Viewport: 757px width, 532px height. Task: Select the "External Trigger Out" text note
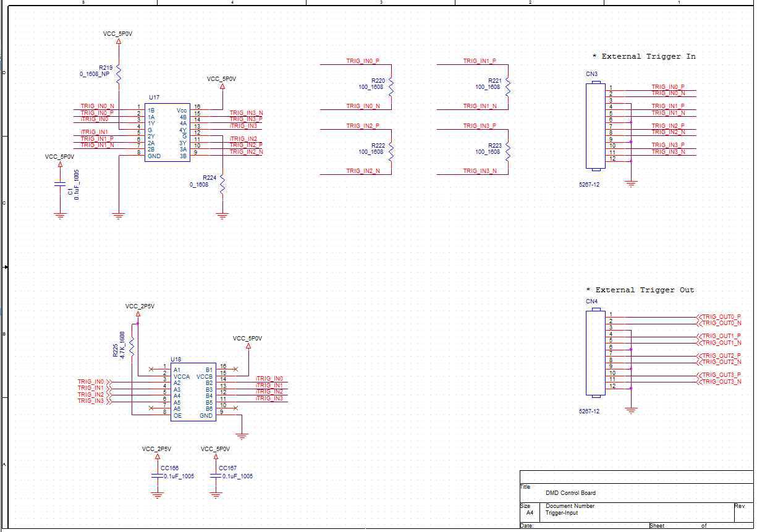pos(640,290)
